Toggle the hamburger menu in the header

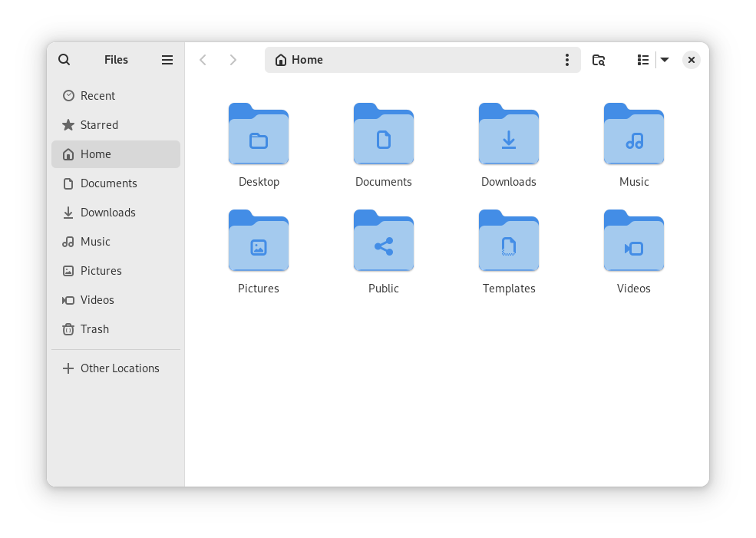(167, 59)
